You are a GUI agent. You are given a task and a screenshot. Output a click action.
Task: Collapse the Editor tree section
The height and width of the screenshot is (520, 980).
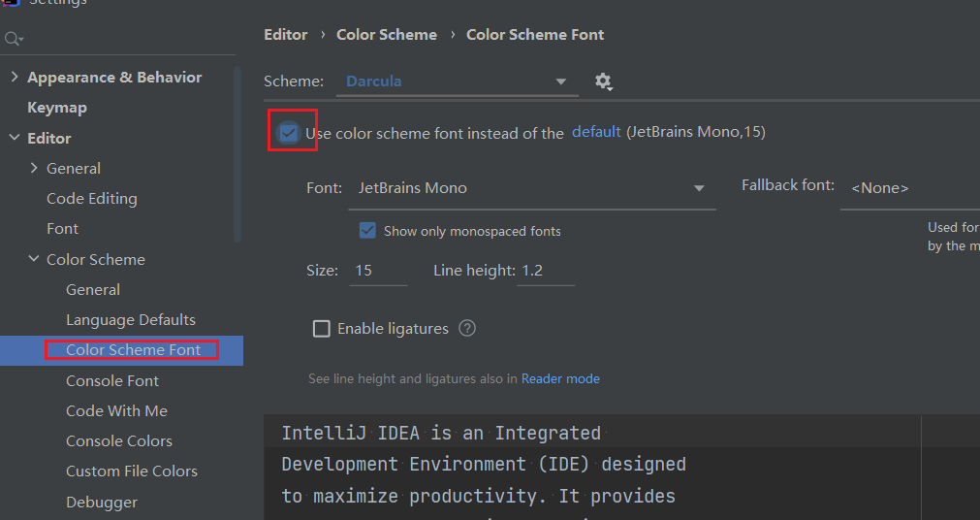pos(15,138)
